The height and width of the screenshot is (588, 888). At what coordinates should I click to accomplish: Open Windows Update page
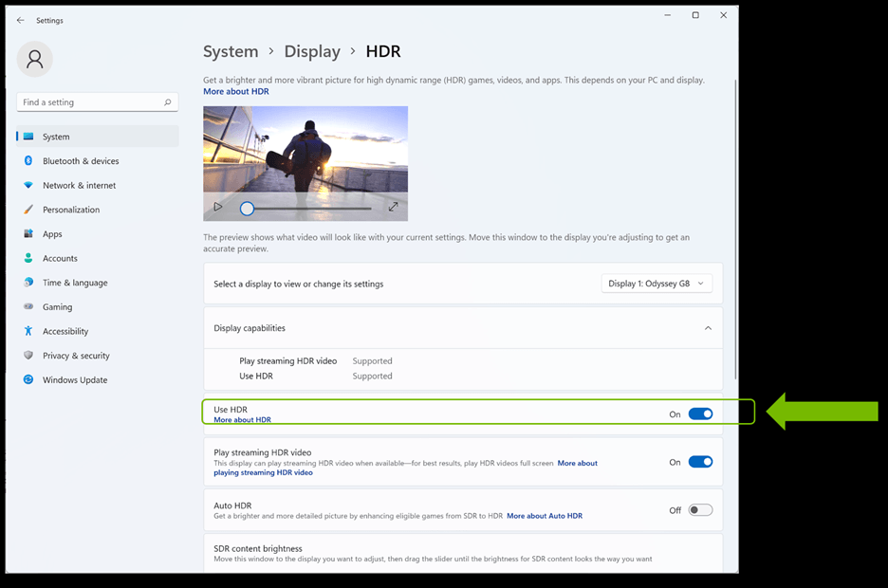74,380
